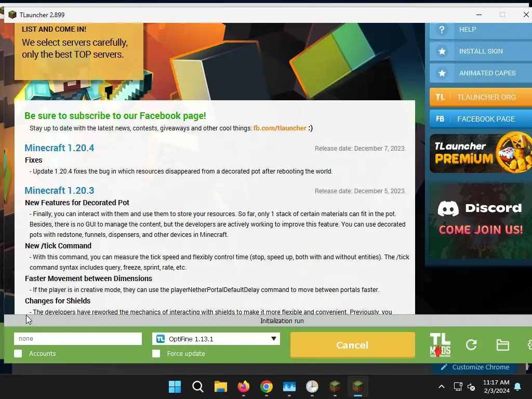Click the username field showing none

coord(78,339)
